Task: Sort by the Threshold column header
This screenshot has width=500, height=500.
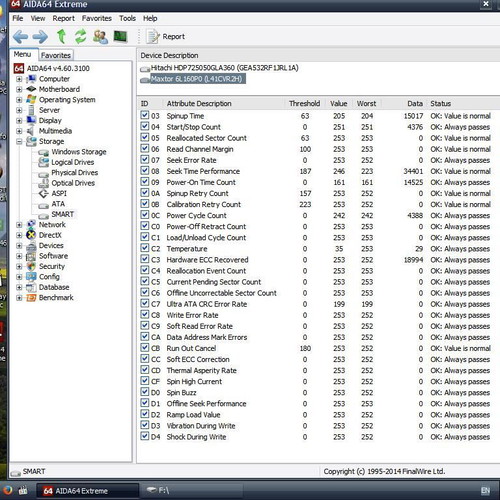Action: coord(304,103)
